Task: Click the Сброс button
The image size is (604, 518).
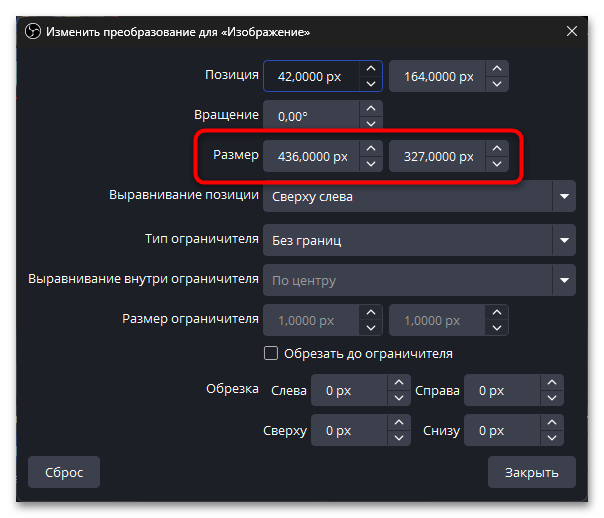Action: [64, 472]
